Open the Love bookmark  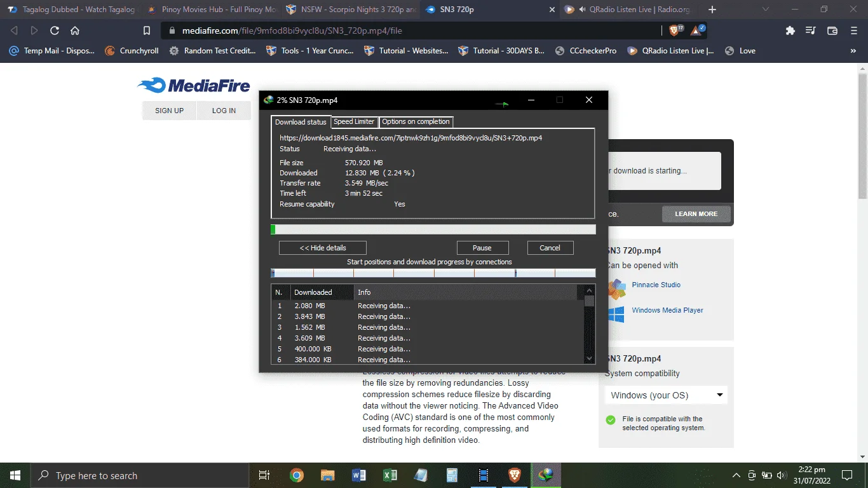(740, 51)
